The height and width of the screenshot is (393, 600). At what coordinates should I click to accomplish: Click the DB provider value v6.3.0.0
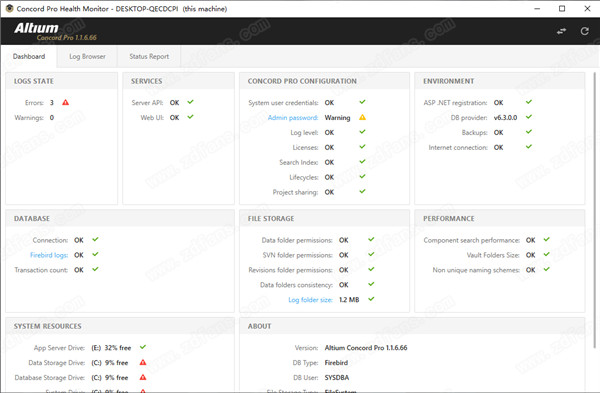click(x=505, y=117)
